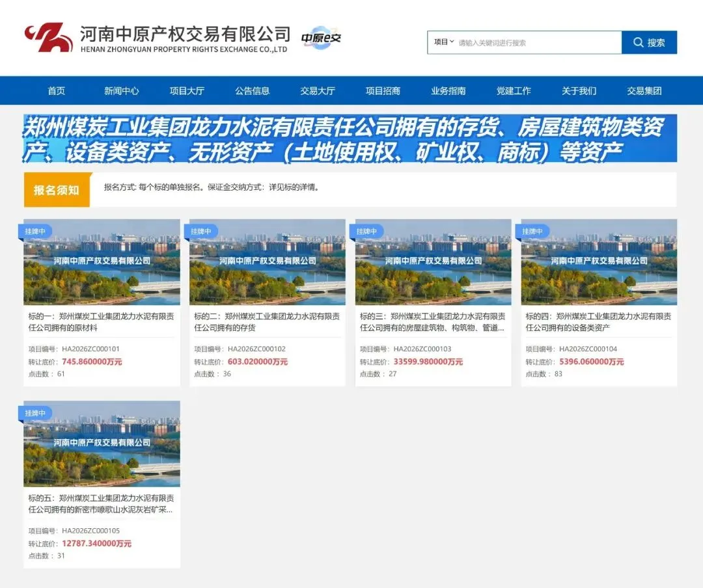Select project number HA2026ZC000101

click(90, 349)
